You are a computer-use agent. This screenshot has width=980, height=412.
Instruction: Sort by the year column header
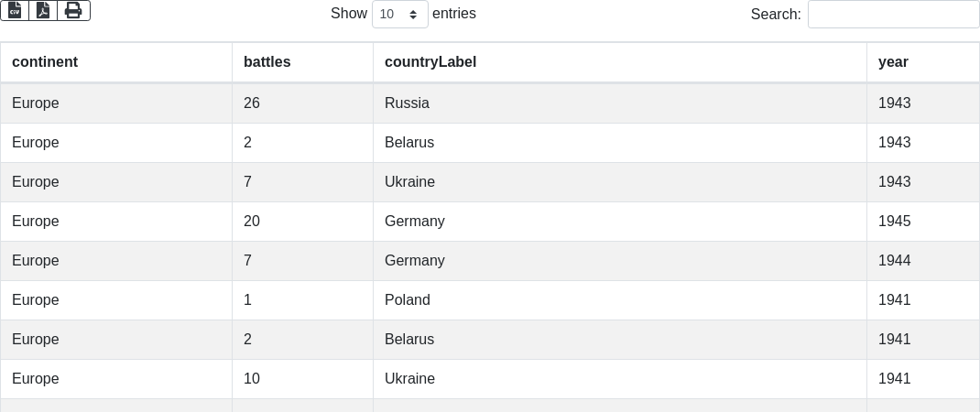[893, 62]
